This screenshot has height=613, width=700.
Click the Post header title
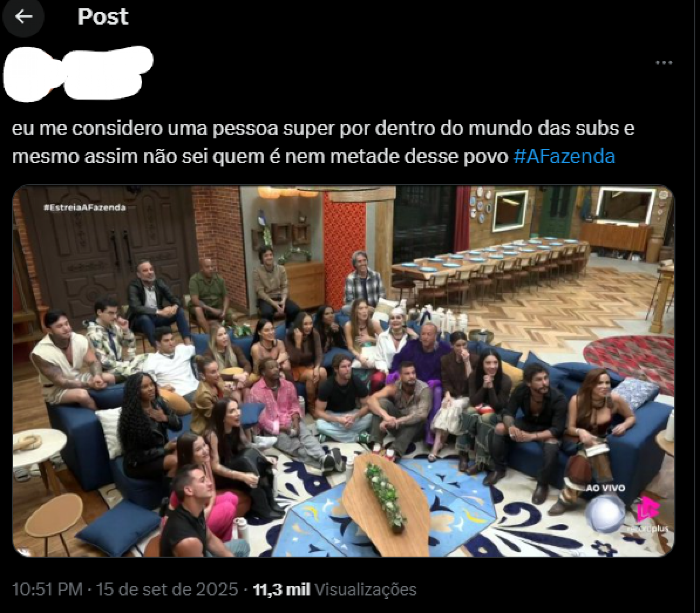pos(103,16)
